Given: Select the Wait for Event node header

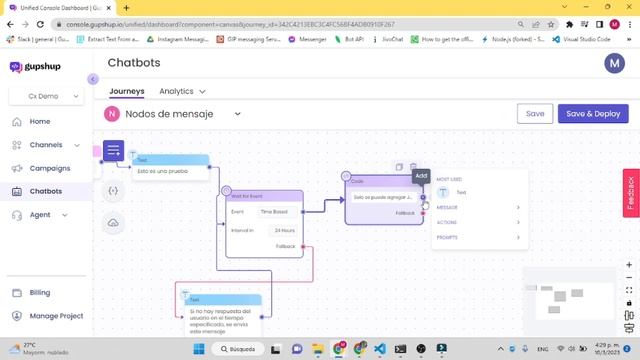Looking at the screenshot, I should click(x=264, y=196).
